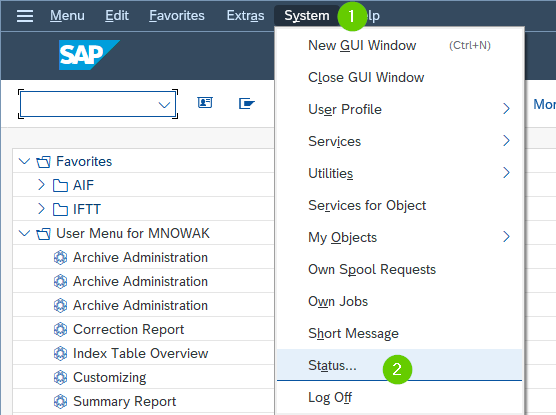Open Index Table Overview tree item

[140, 353]
